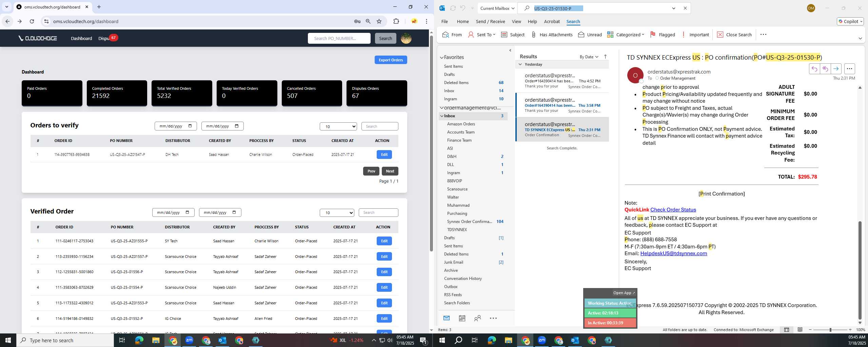
Task: Go back in the Chrome browser
Action: [x=7, y=21]
